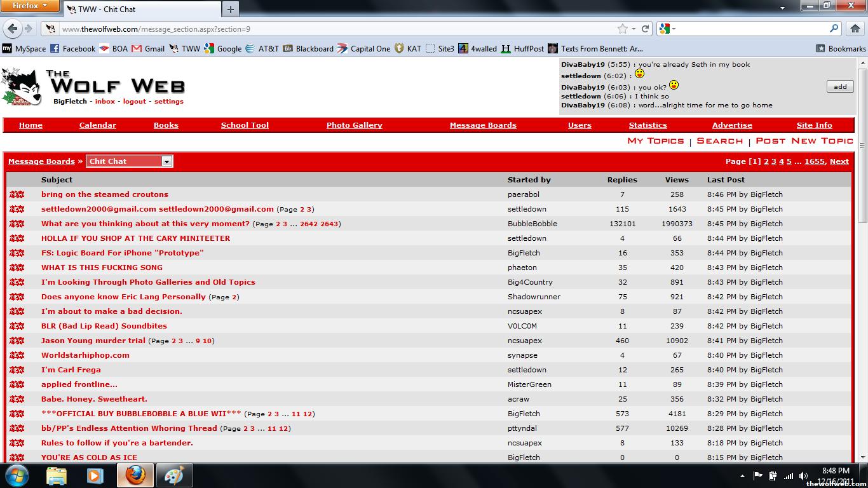This screenshot has width=868, height=488.
Task: Click search magnifier in search box
Action: (x=834, y=29)
